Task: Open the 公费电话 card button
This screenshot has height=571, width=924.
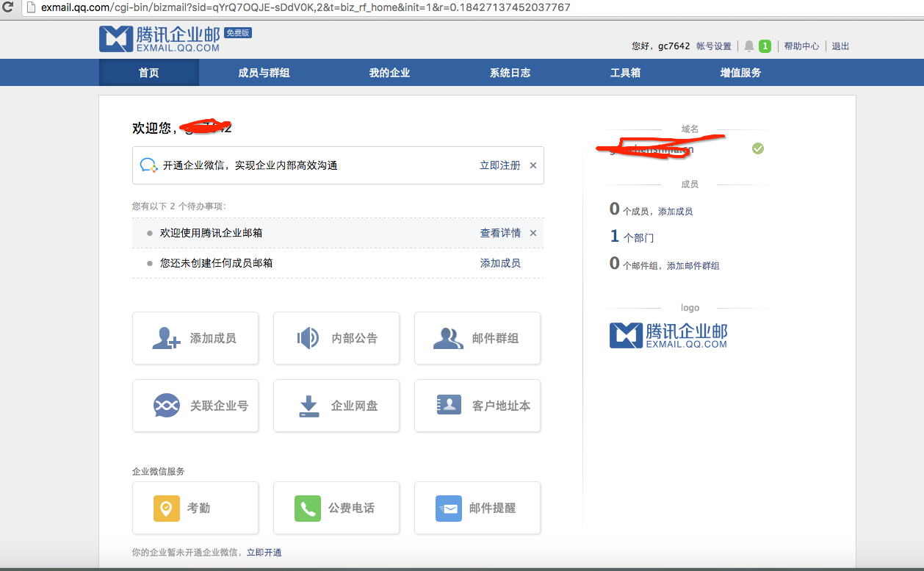Action: [x=336, y=508]
